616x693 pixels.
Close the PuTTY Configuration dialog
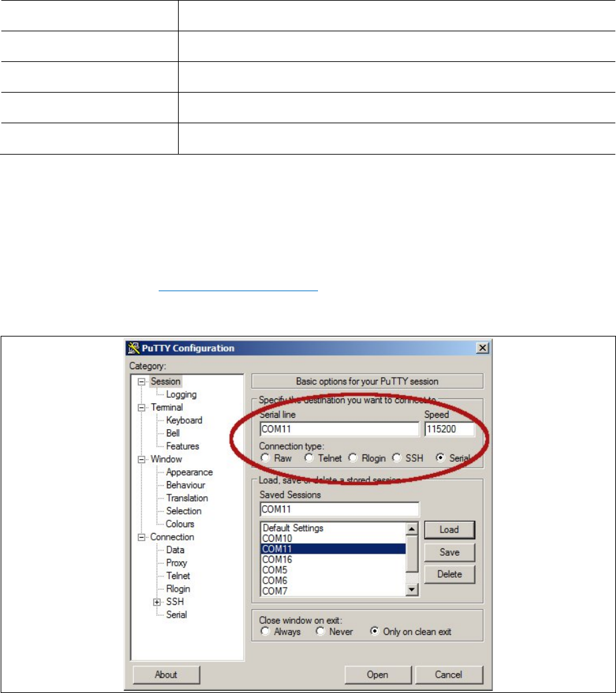(483, 348)
